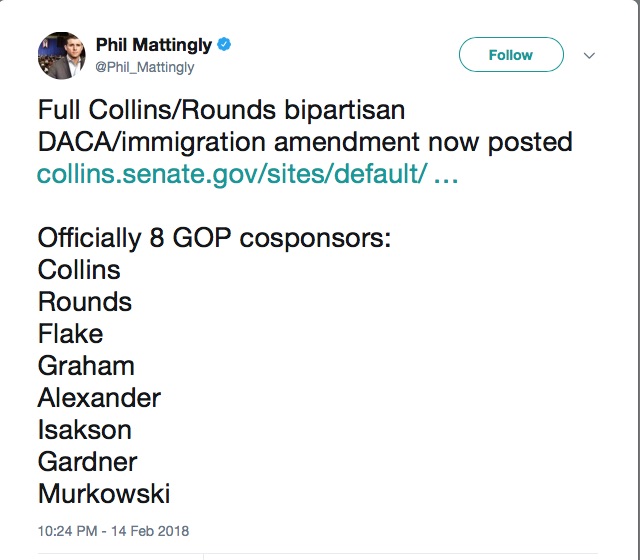Click the name Murkowski in the list
The image size is (640, 560).
tap(104, 493)
